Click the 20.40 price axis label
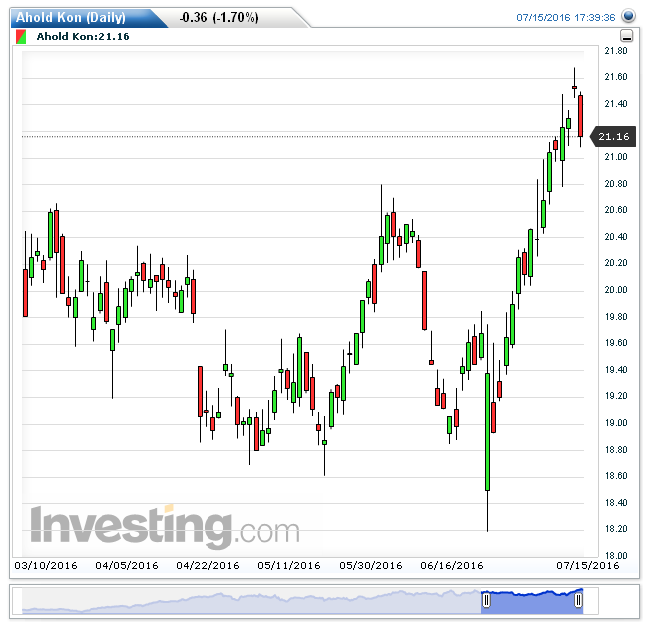The width and height of the screenshot is (650, 627). (x=616, y=237)
